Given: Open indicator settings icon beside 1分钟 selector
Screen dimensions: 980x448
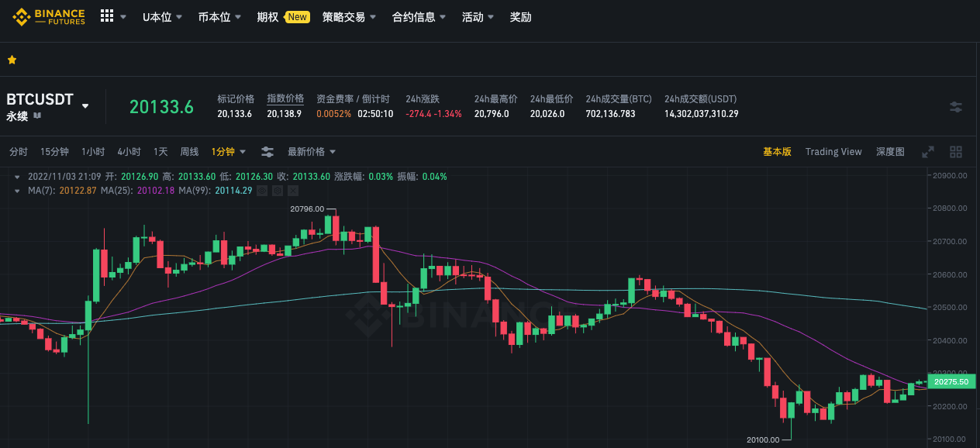Looking at the screenshot, I should pos(267,151).
